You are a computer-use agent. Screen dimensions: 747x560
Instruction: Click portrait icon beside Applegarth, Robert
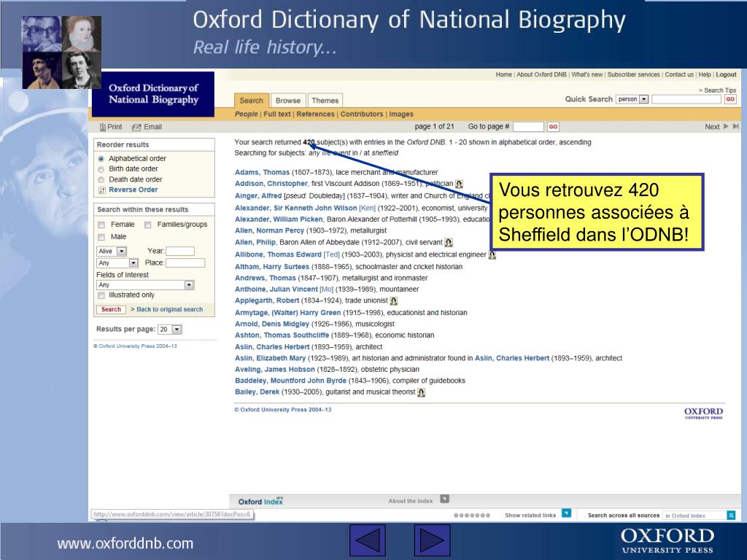[393, 301]
